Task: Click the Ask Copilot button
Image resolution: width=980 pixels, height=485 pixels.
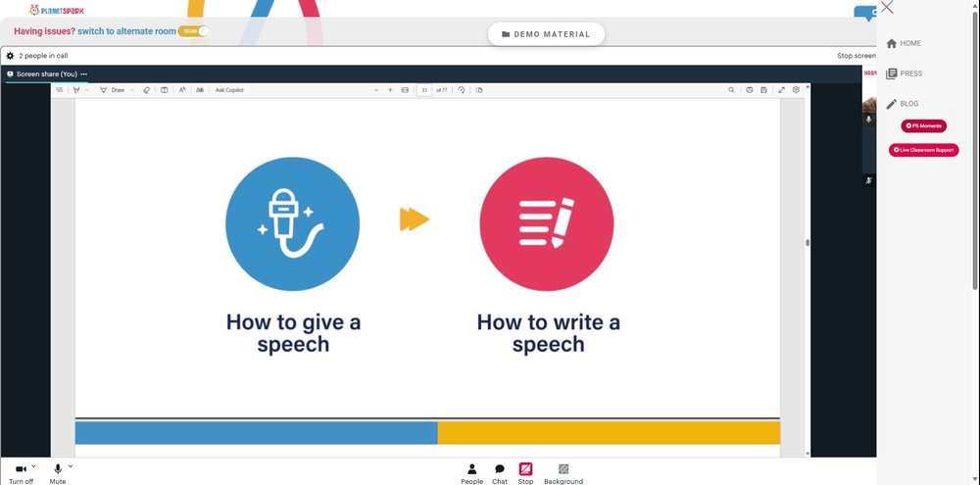Action: point(229,90)
